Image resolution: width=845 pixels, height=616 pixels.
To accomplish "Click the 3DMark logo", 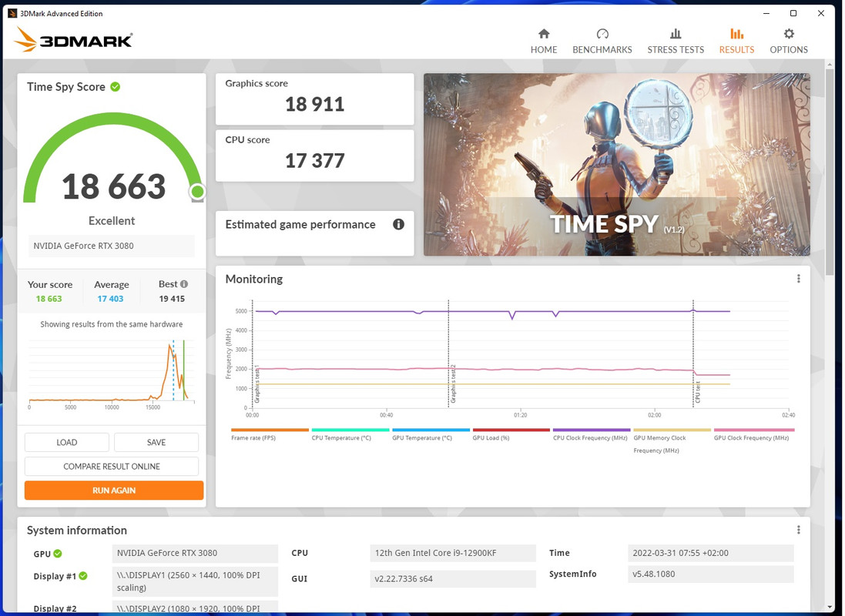I will coord(73,39).
